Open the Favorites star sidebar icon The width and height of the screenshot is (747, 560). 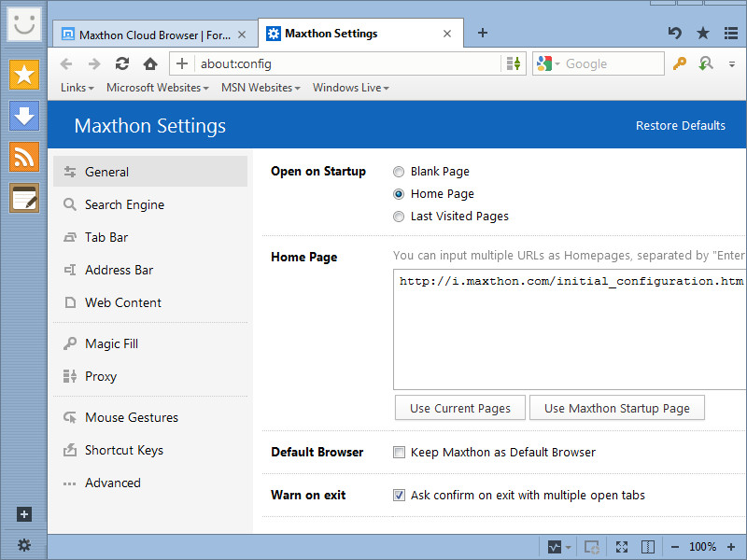(23, 73)
